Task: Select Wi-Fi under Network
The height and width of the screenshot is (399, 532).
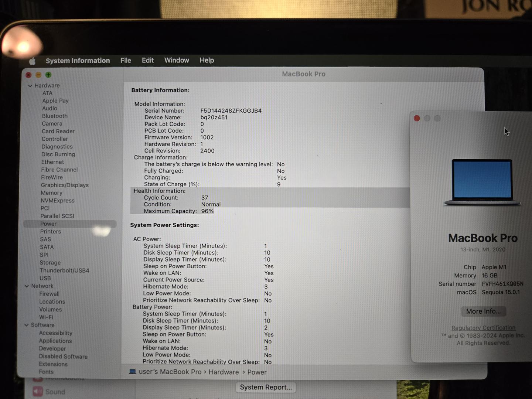Action: [x=46, y=317]
